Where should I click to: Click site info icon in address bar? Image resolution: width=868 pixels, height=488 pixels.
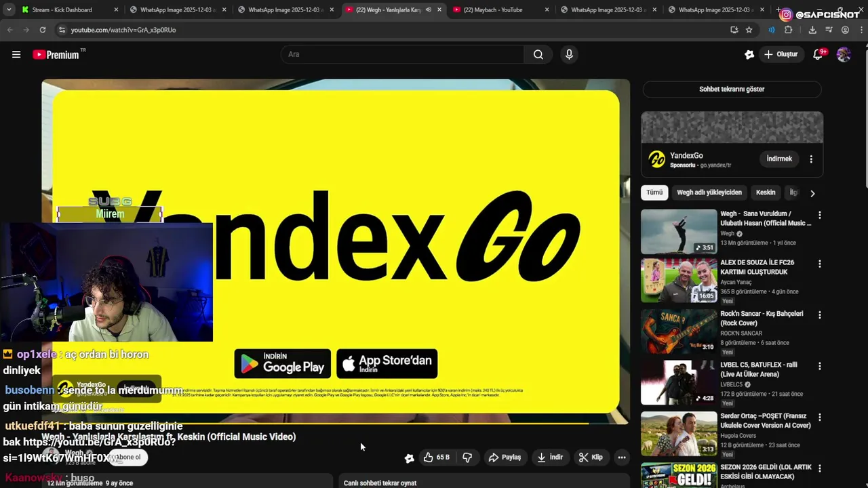[x=62, y=30]
